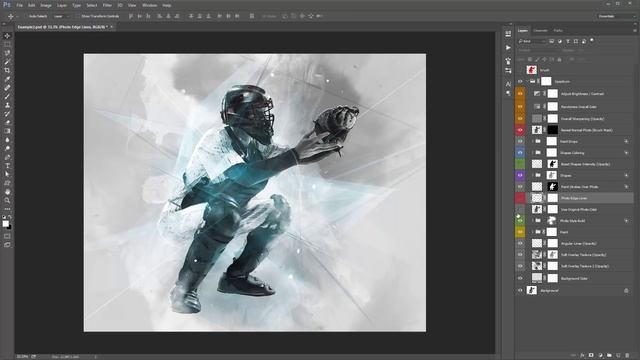Toggle visibility of Adjust Brightness / Contrast layer

[x=520, y=93]
